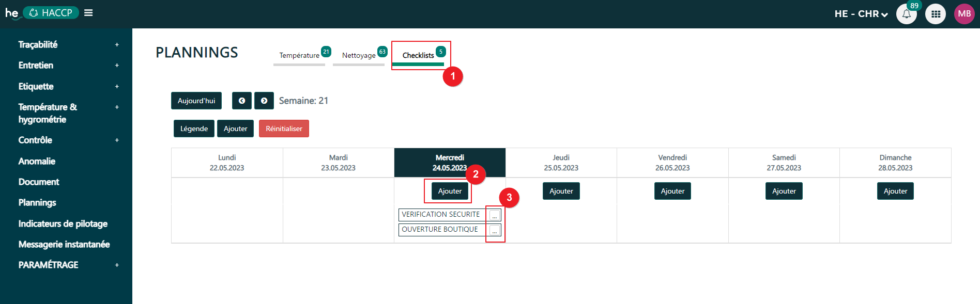
Task: Switch to the Nettoyage tab
Action: (359, 56)
